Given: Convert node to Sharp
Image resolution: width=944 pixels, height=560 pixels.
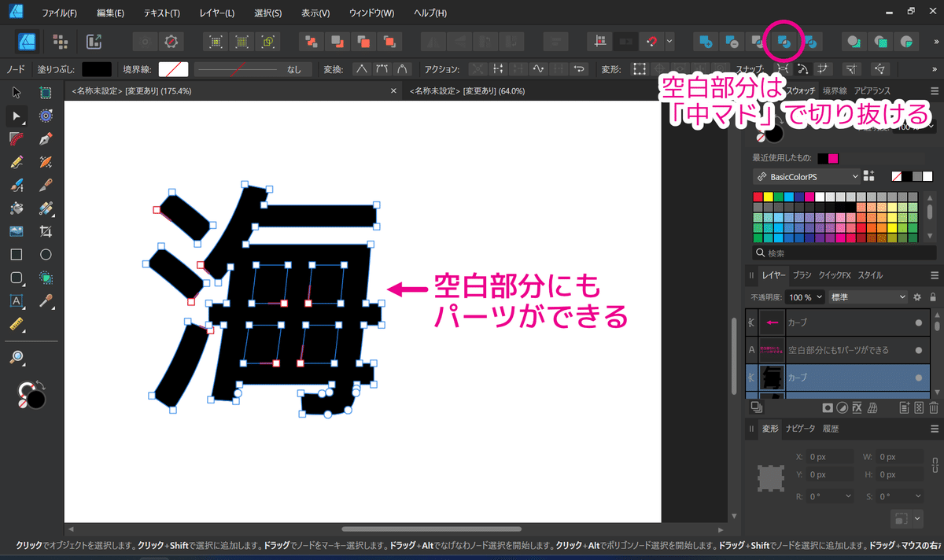Looking at the screenshot, I should click(x=362, y=69).
